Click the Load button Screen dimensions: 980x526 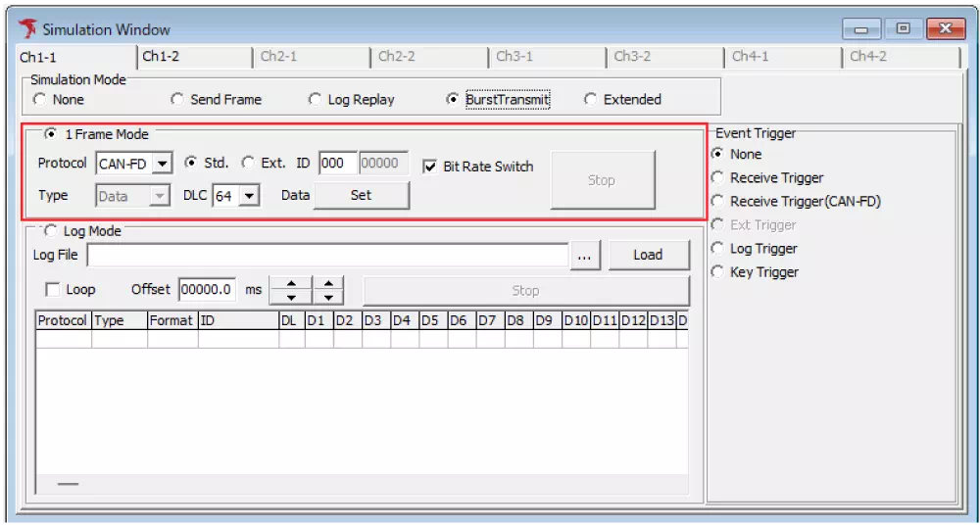point(648,255)
